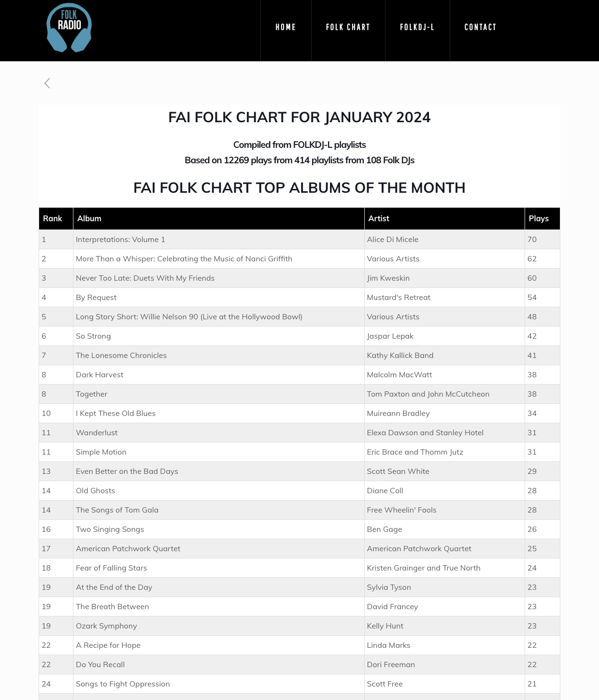Open the FOLKDJ-L menu item
The width and height of the screenshot is (599, 700).
417,28
